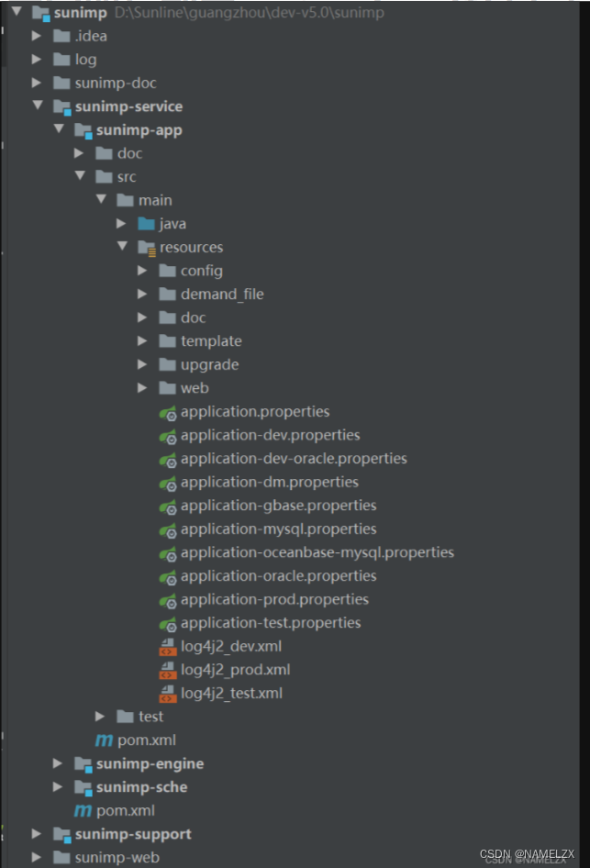
Task: Click the log4j2_prod.xml file icon
Action: 167,670
